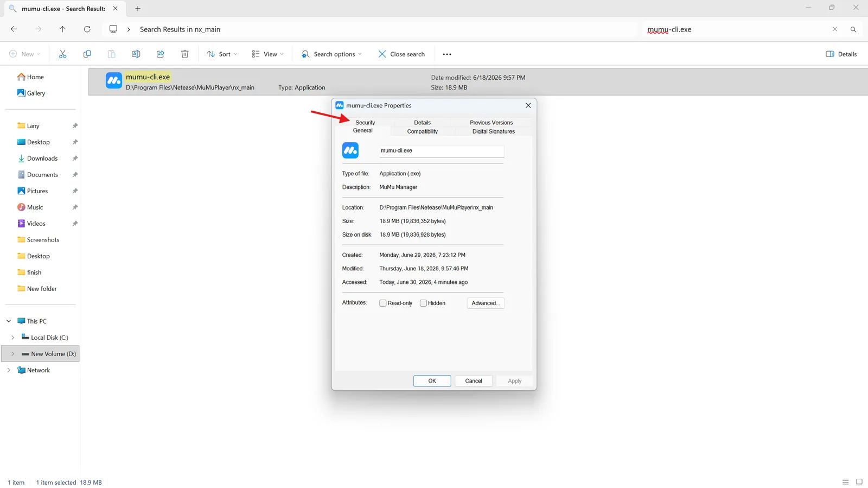Refresh the search results
Screen dimensions: 868x488
(x=87, y=29)
